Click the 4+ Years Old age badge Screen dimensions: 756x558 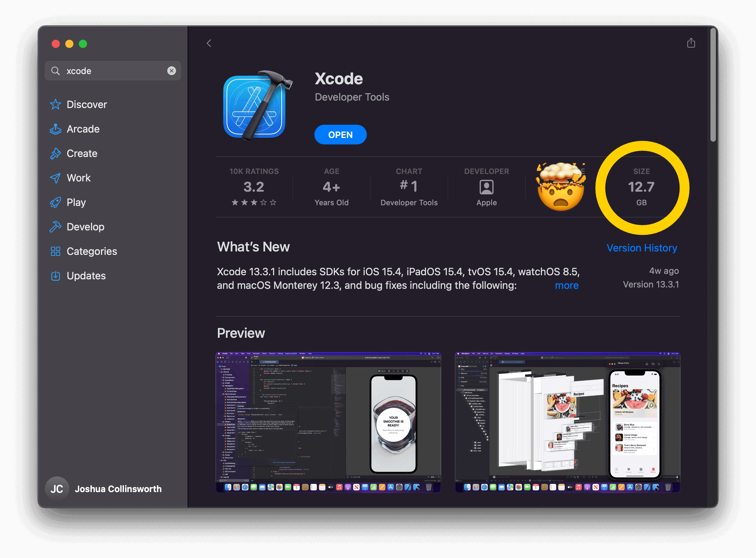(331, 187)
